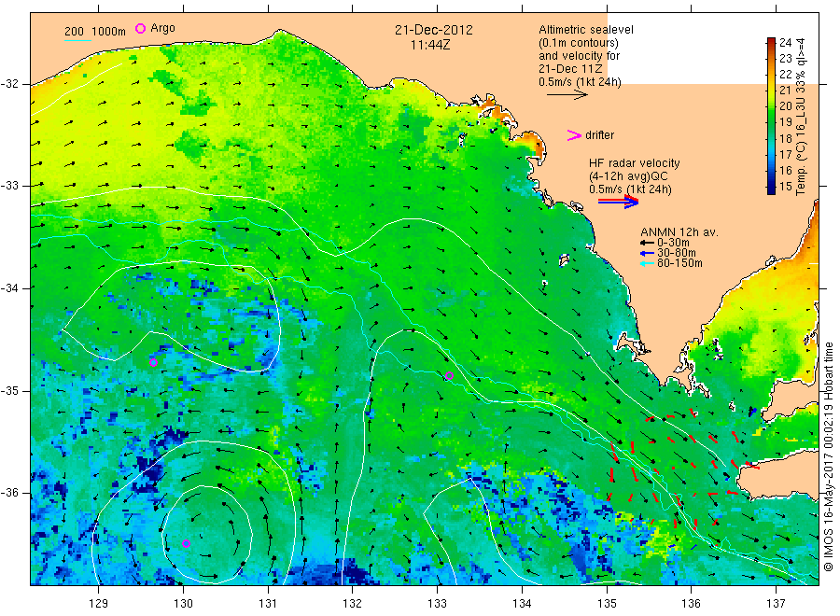The height and width of the screenshot is (616, 840).
Task: Click the green middle of the temperature colorbar
Action: (x=771, y=115)
